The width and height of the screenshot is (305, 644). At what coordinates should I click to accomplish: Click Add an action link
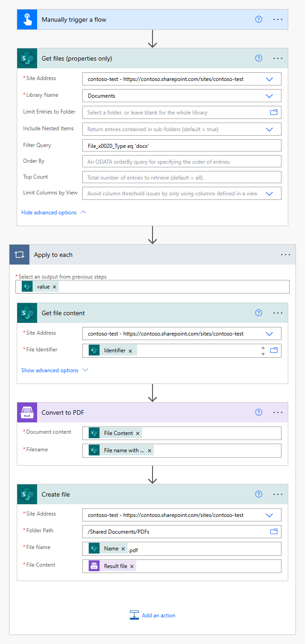pyautogui.click(x=158, y=616)
